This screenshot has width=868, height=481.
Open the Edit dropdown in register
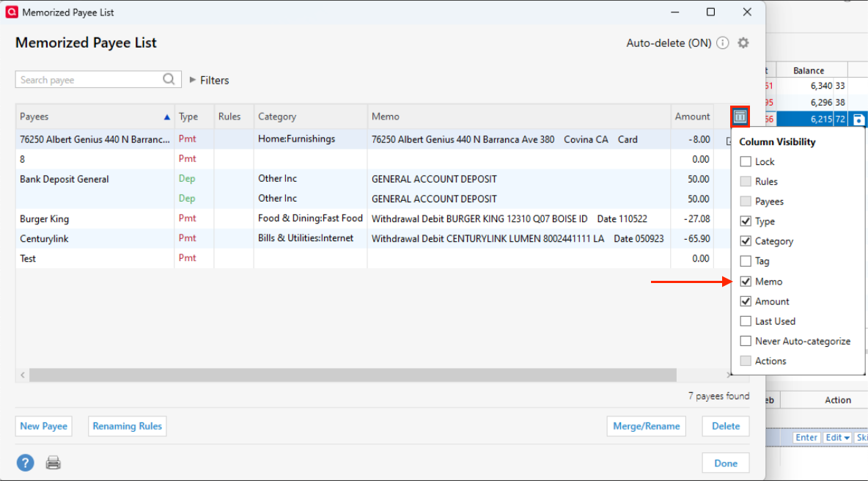837,438
